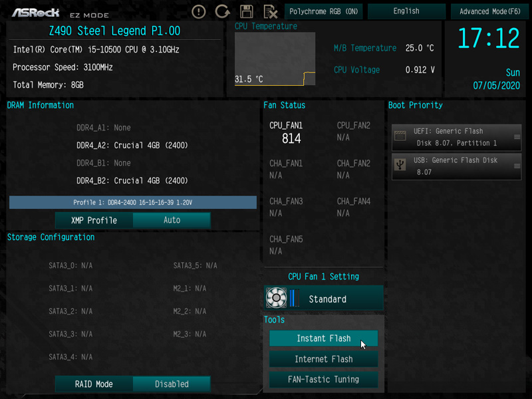The width and height of the screenshot is (532, 399).
Task: Click the CHA_FAN5 fan entry
Action: coord(286,245)
